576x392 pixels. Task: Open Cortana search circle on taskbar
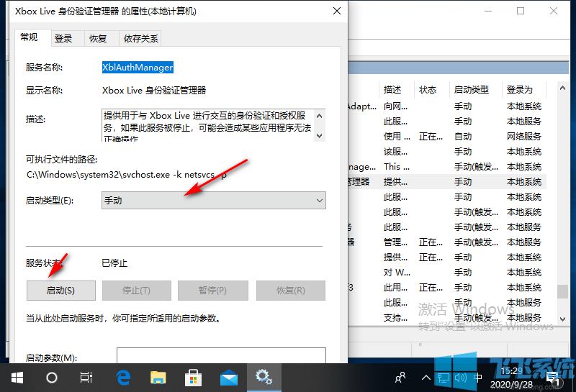tap(52, 378)
